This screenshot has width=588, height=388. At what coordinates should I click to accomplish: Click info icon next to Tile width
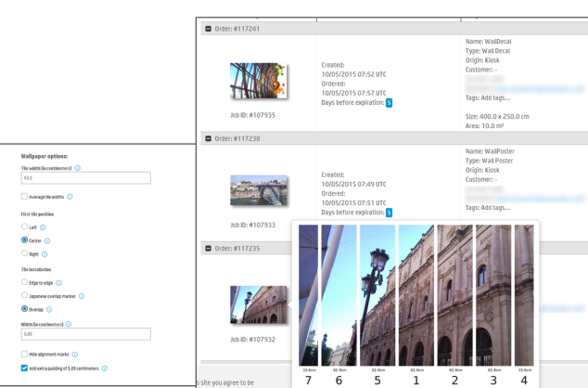coord(77,168)
